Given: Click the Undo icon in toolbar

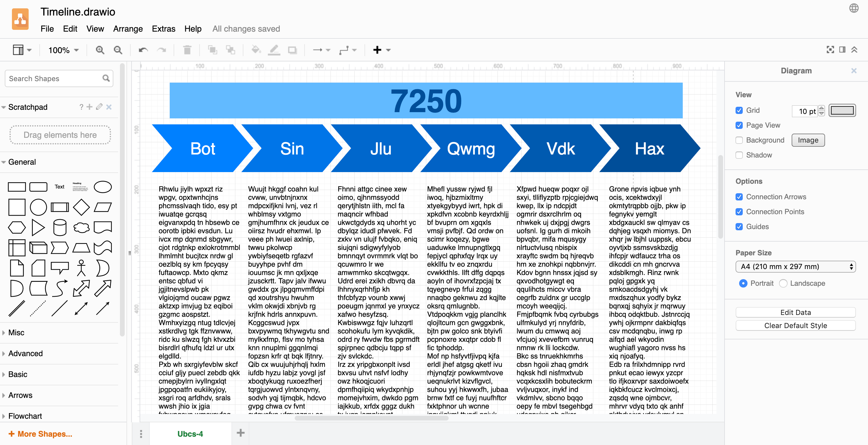Looking at the screenshot, I should (x=143, y=50).
